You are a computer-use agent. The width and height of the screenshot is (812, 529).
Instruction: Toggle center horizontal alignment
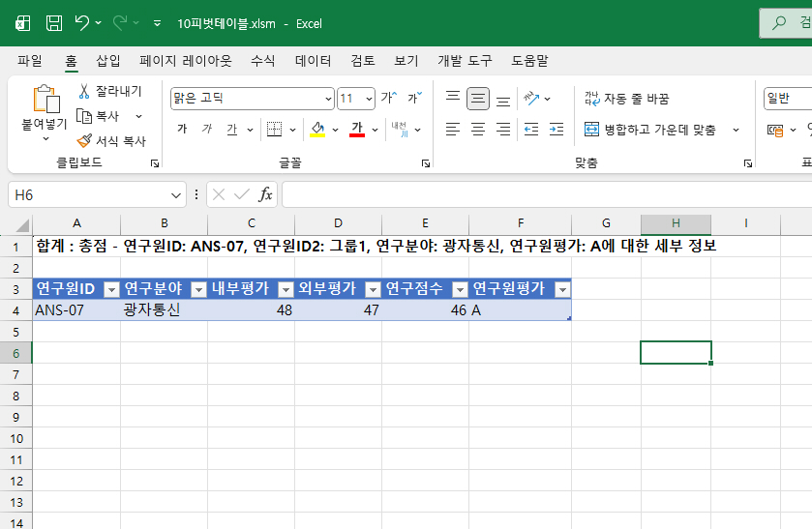[x=478, y=130]
